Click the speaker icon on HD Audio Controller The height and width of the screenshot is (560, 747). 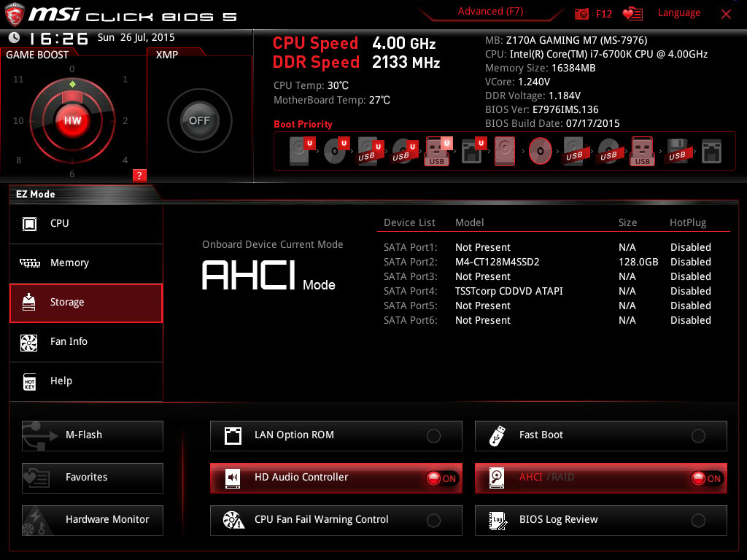coord(233,478)
